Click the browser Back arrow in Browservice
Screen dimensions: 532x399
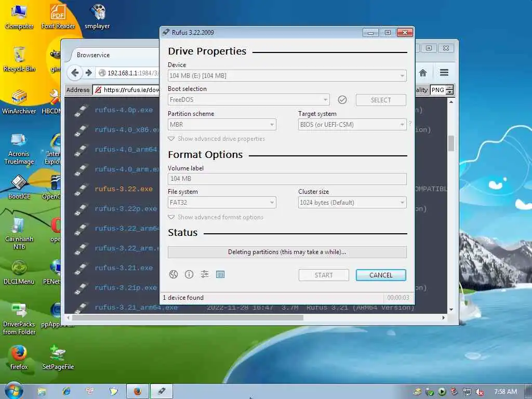click(x=75, y=73)
